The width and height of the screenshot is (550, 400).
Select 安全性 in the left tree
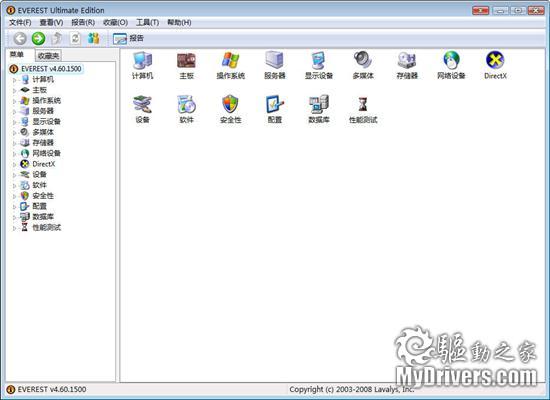(43, 195)
